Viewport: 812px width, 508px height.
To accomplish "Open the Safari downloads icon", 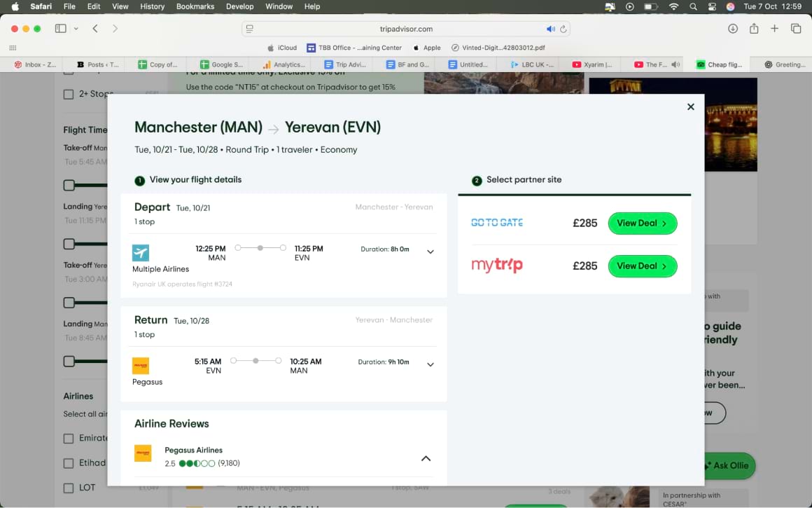I will click(x=733, y=29).
